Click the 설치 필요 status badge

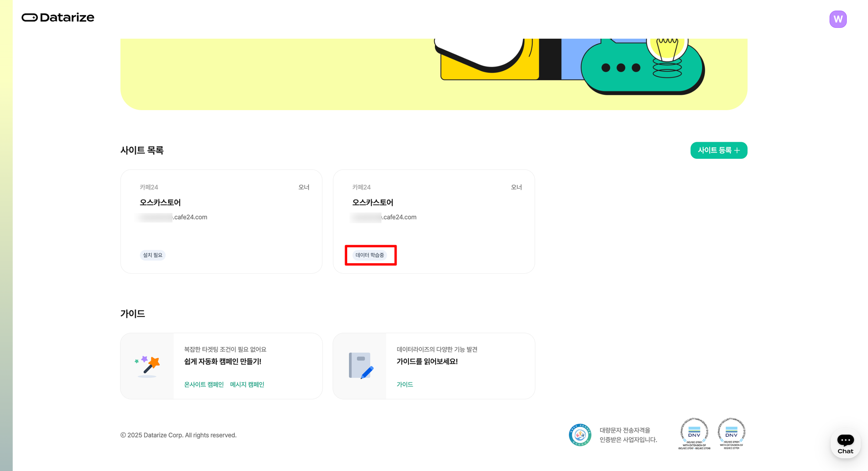[x=153, y=255]
